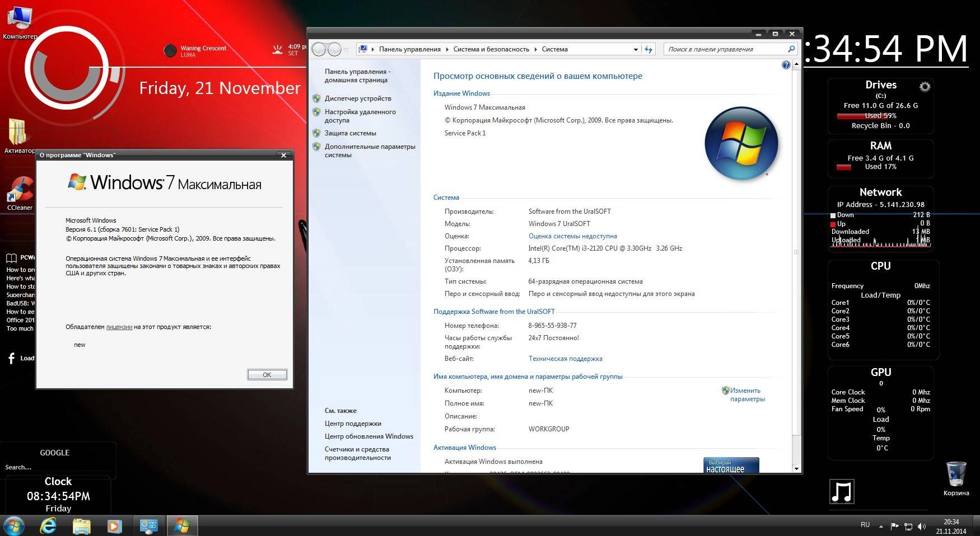Image resolution: width=980 pixels, height=536 pixels.
Task: Open Защита системы link
Action: click(351, 133)
